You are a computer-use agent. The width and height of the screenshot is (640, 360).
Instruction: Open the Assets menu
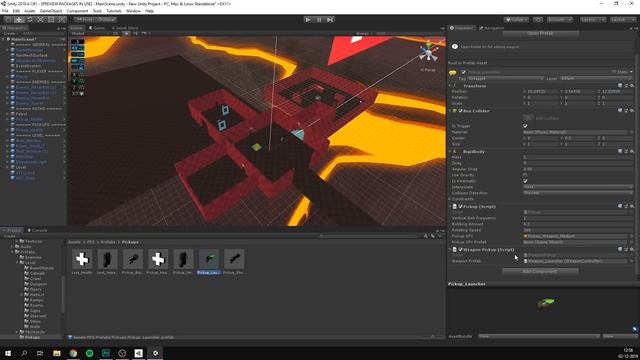[30, 11]
